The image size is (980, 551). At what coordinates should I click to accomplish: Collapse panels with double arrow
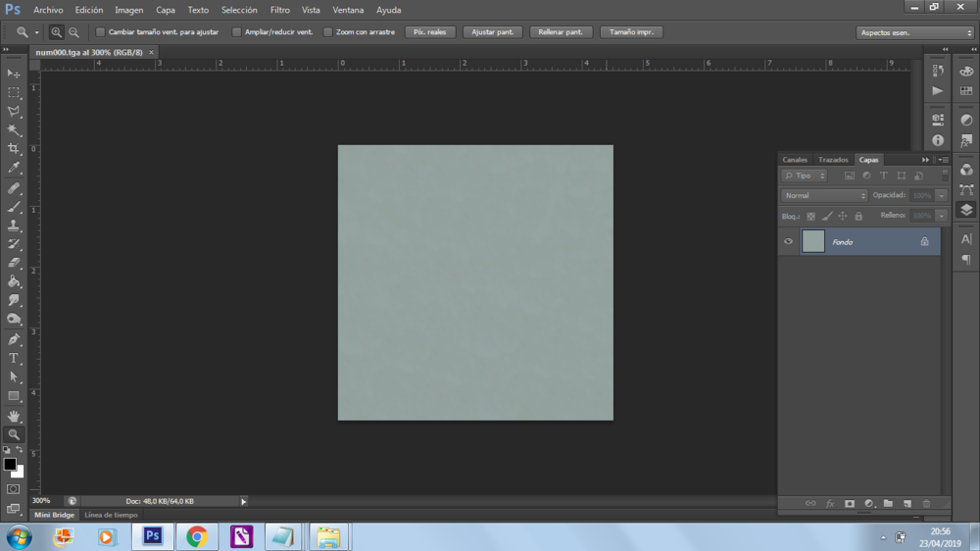[x=925, y=160]
